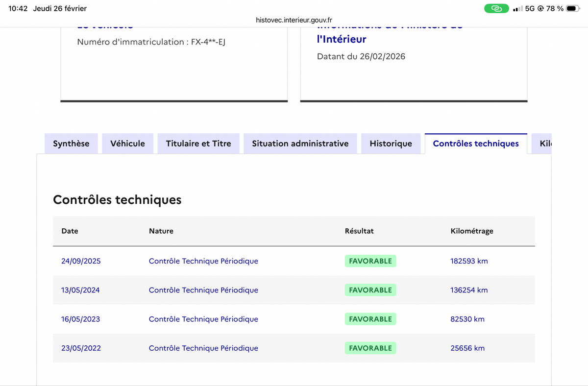Tap the green personal hotspot link icon

tap(496, 8)
